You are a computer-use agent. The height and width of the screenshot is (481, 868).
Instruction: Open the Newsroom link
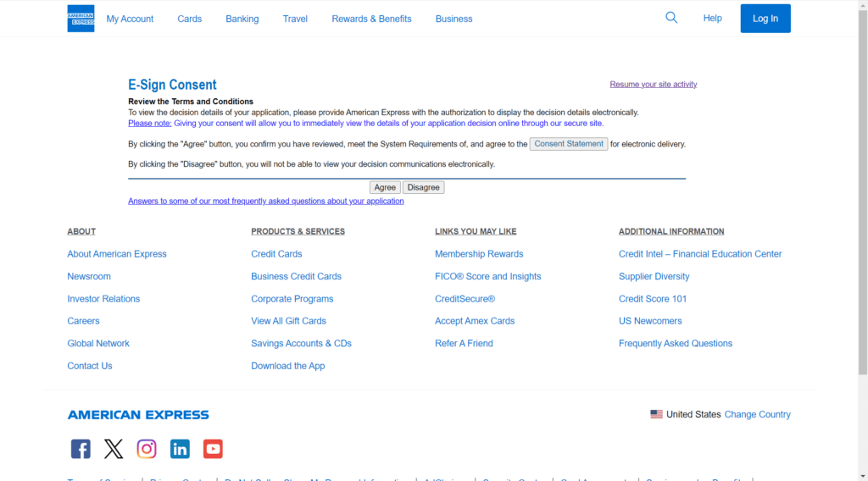click(89, 276)
